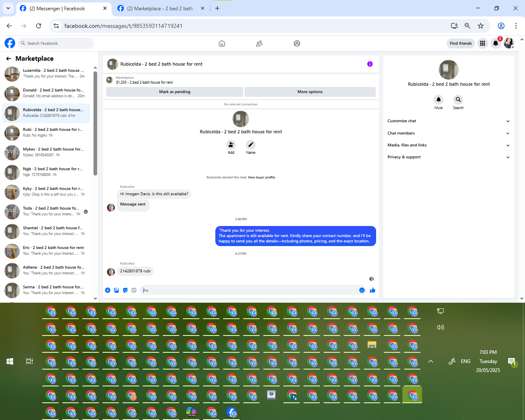The image size is (525, 420).
Task: Open Ngb conversation with 7279198895
Action: 46,172
